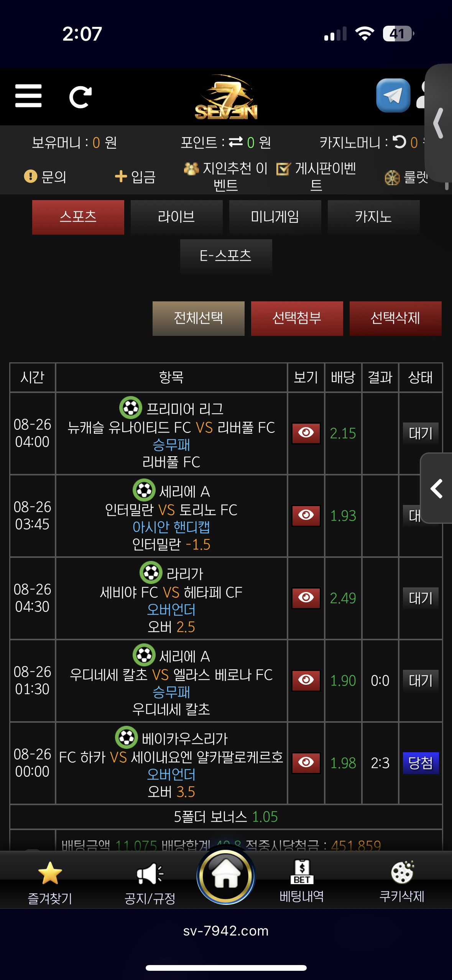
Task: Switch to the 라이브 tab
Action: (x=177, y=217)
